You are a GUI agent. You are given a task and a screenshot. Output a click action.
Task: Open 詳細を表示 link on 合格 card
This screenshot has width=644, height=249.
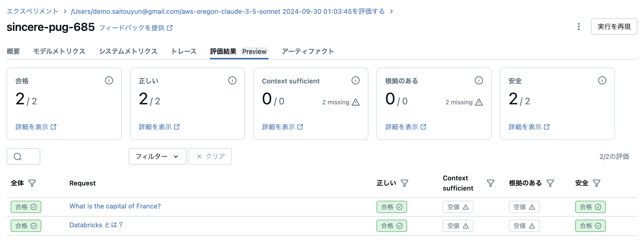[x=36, y=127]
